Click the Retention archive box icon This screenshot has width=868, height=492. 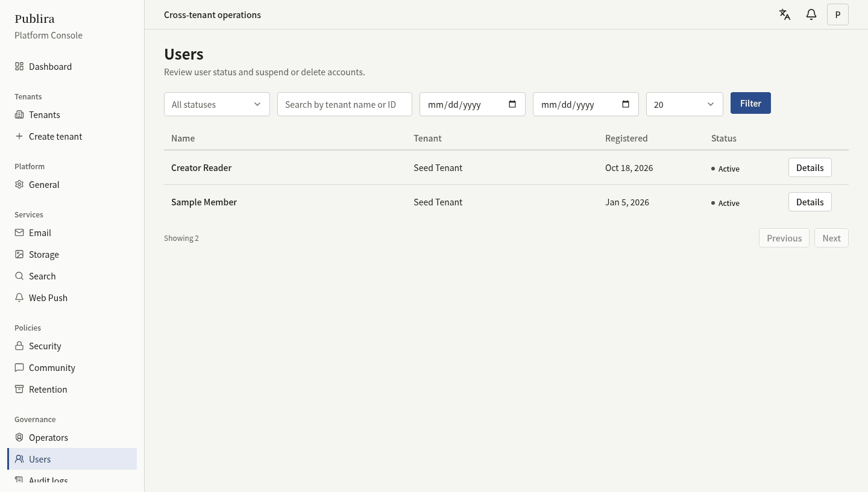(19, 389)
